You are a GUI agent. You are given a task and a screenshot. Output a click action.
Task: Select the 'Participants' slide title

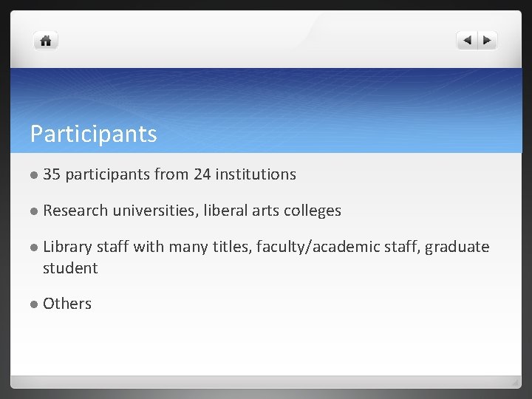(x=93, y=134)
